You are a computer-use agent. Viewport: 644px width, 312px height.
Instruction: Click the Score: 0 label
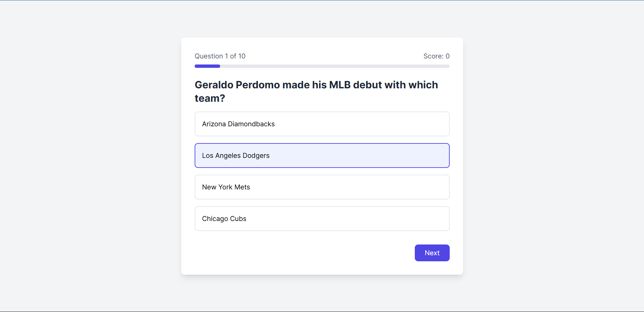tap(436, 56)
